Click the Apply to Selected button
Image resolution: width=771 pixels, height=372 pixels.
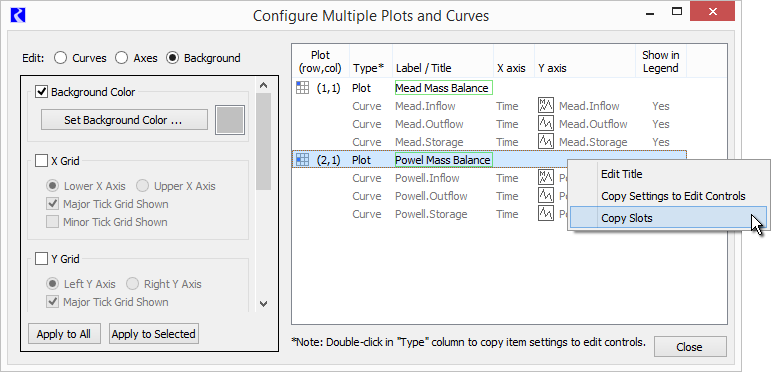click(x=153, y=334)
